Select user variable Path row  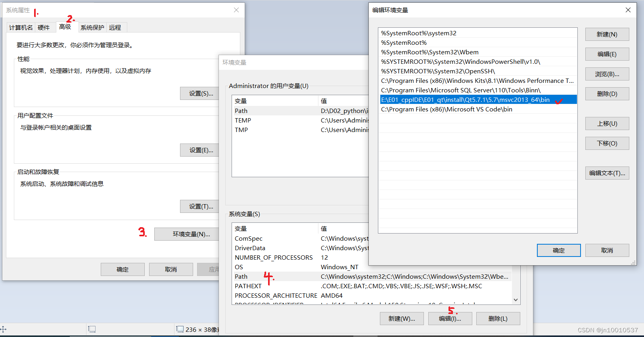(301, 111)
